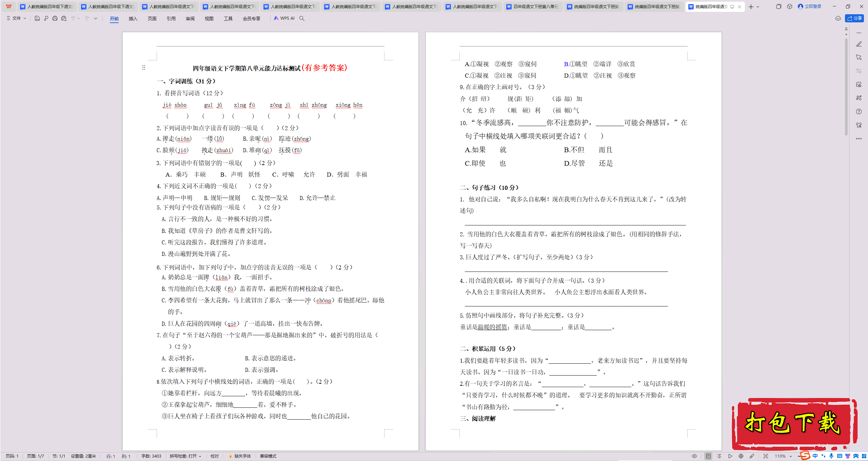Click the three-dots more icon in right sidebar
The height and width of the screenshot is (461, 868).
[859, 139]
